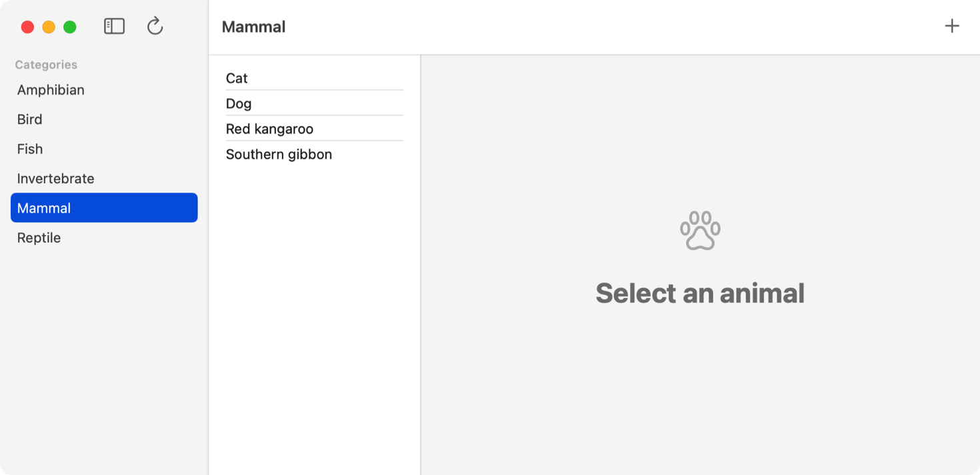980x475 pixels.
Task: Click the Categories sidebar header
Action: tap(46, 65)
